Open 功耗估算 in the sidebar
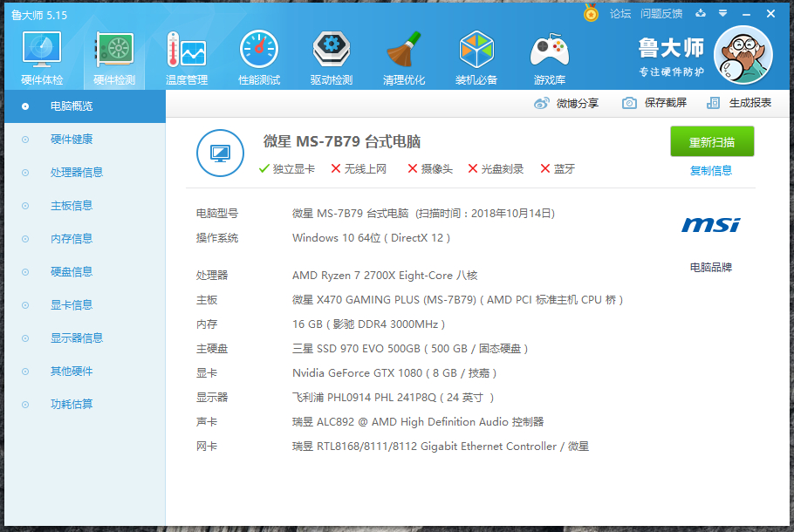This screenshot has width=794, height=532. [86, 404]
